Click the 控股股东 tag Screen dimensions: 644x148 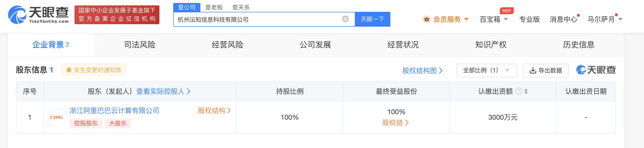coord(86,123)
